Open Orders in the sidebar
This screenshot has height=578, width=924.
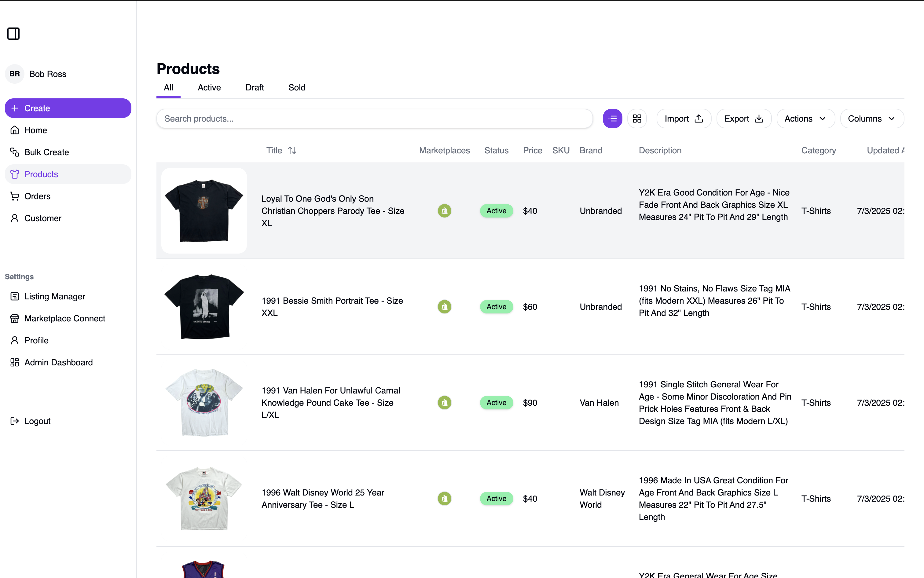[68, 196]
